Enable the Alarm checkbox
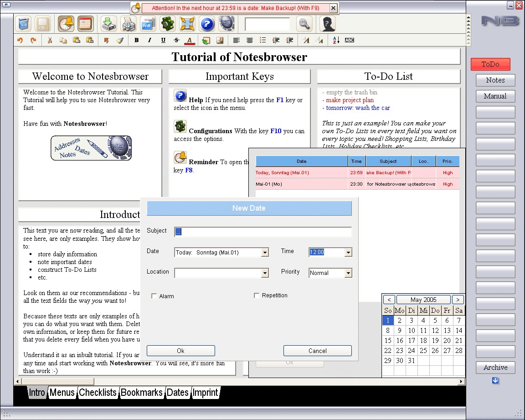Screen dimensions: 525x420 [x=154, y=296]
